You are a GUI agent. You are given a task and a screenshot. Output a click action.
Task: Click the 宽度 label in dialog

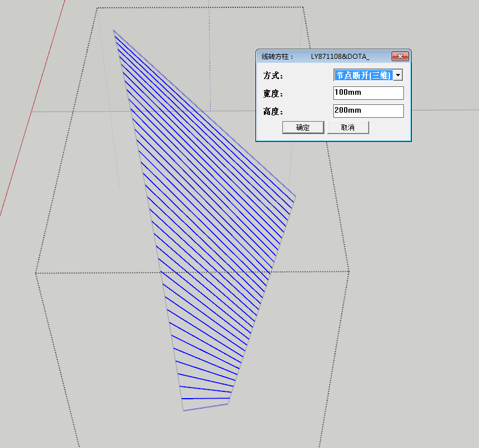(x=273, y=94)
